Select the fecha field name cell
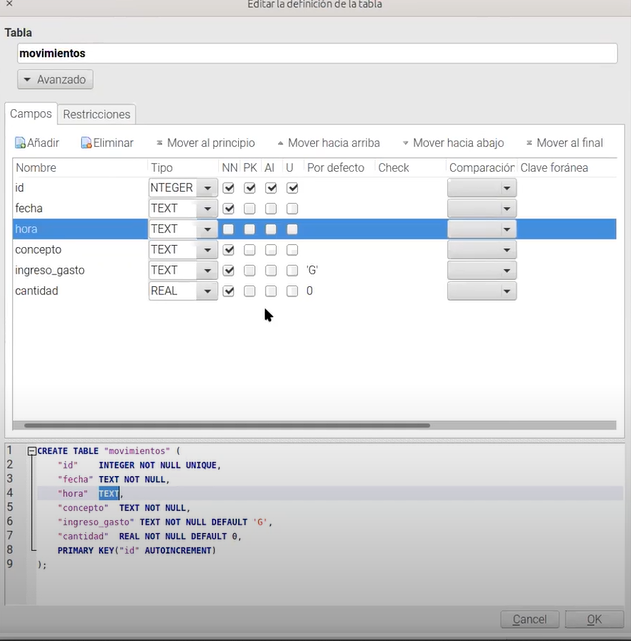 pos(80,208)
